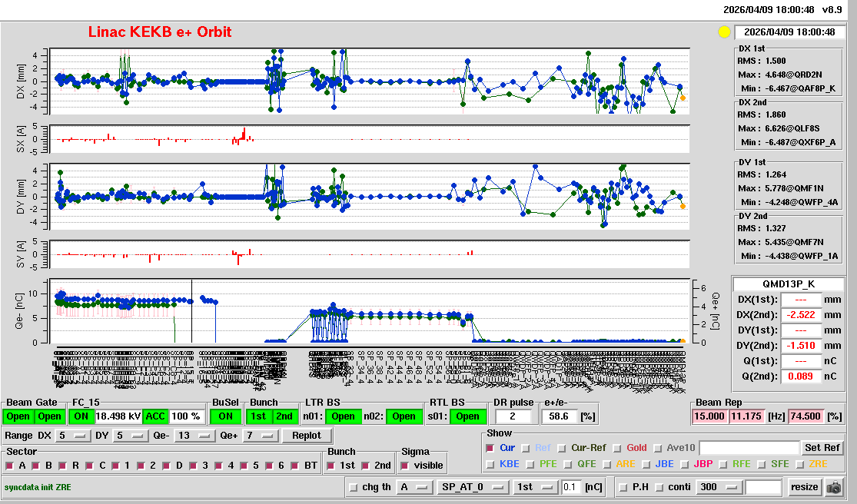Screen dimensions: 857x504
Task: Open the Range DX dropdown
Action: coord(71,436)
